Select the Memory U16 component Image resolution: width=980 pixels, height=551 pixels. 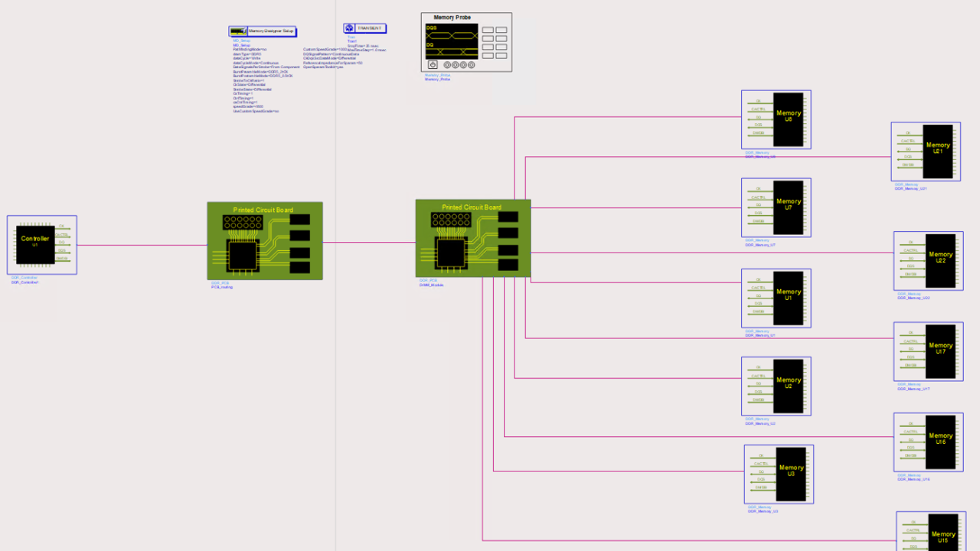point(940,442)
